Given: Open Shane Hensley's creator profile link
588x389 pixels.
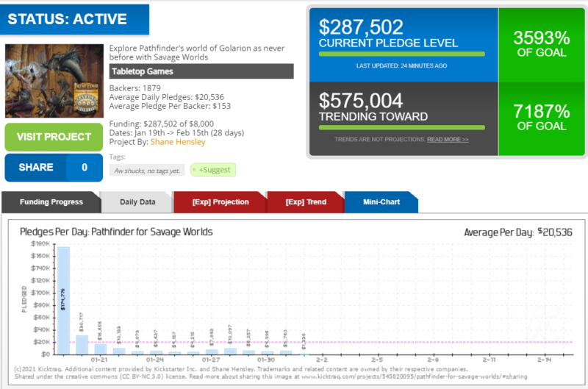Looking at the screenshot, I should pos(178,142).
